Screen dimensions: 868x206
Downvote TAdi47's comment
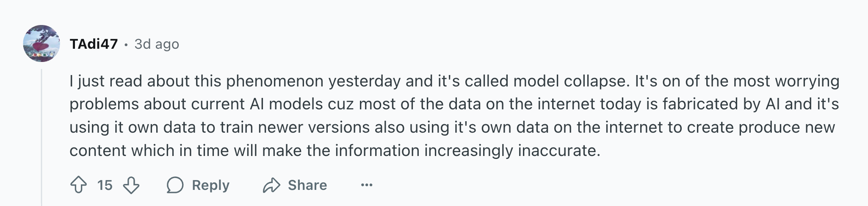(x=131, y=185)
